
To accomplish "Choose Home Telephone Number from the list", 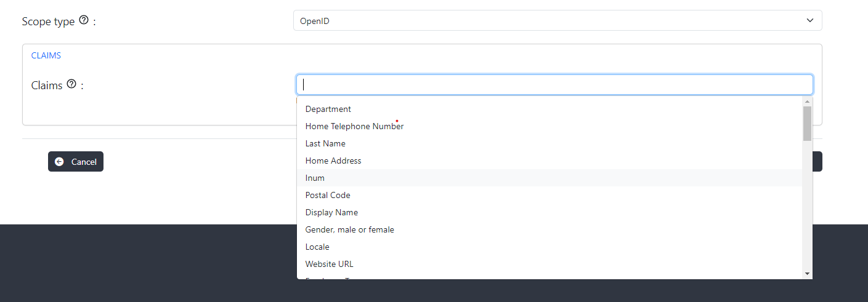I will (354, 126).
